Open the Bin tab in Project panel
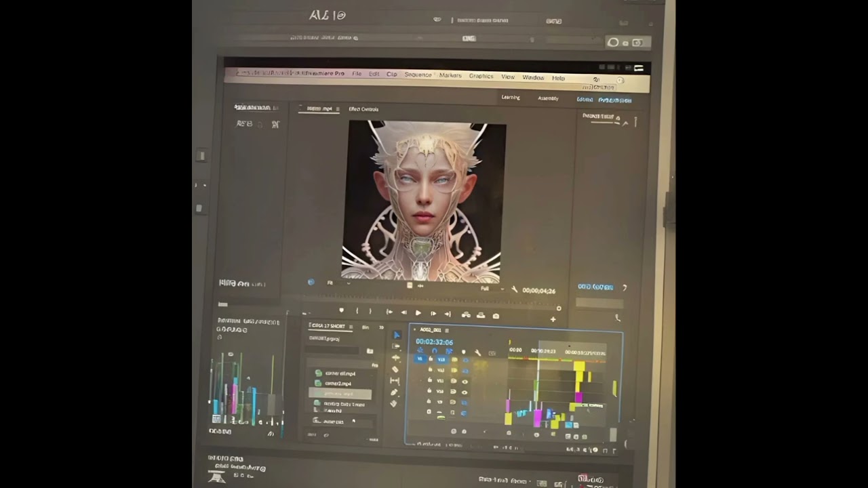 click(366, 327)
